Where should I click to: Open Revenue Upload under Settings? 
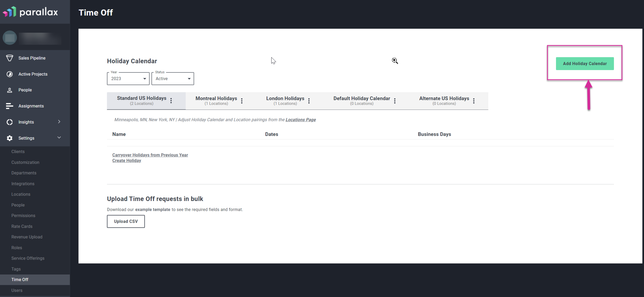tap(27, 237)
